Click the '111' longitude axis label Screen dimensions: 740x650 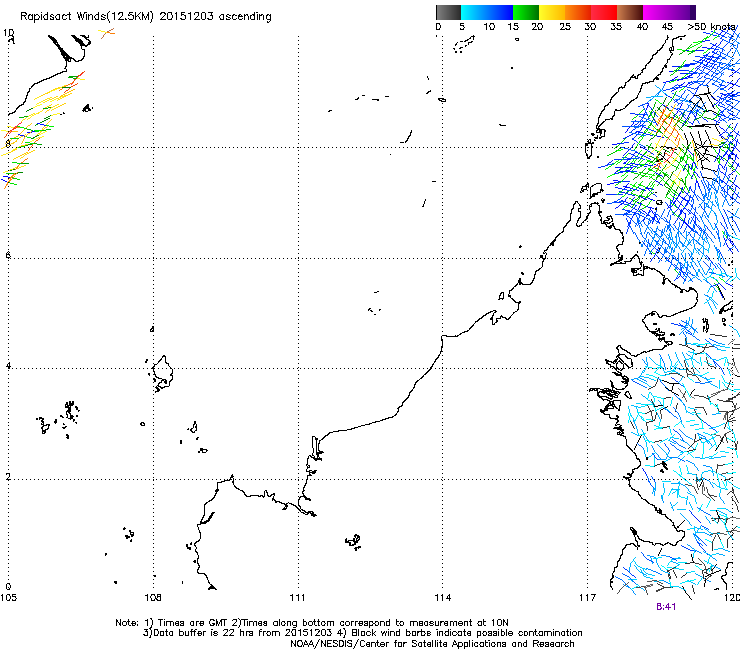pos(297,598)
